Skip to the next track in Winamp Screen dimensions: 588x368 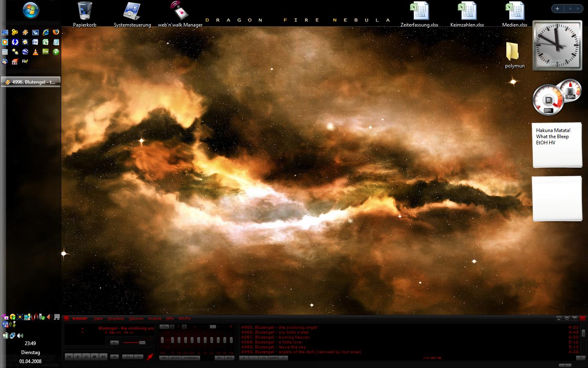[x=103, y=357]
